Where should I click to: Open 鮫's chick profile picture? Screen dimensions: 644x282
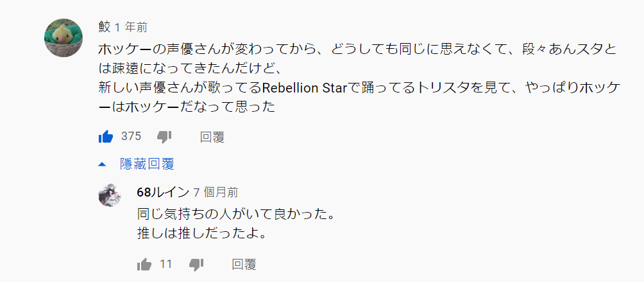point(64,38)
